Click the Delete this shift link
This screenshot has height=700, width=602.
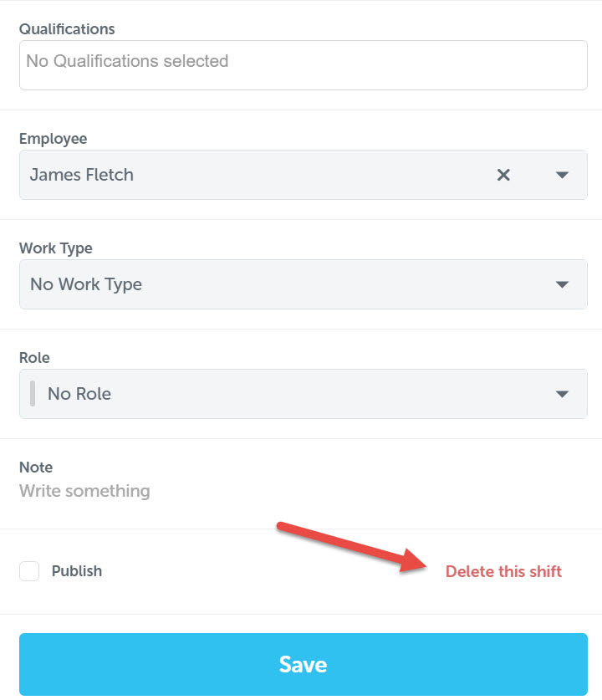(503, 572)
